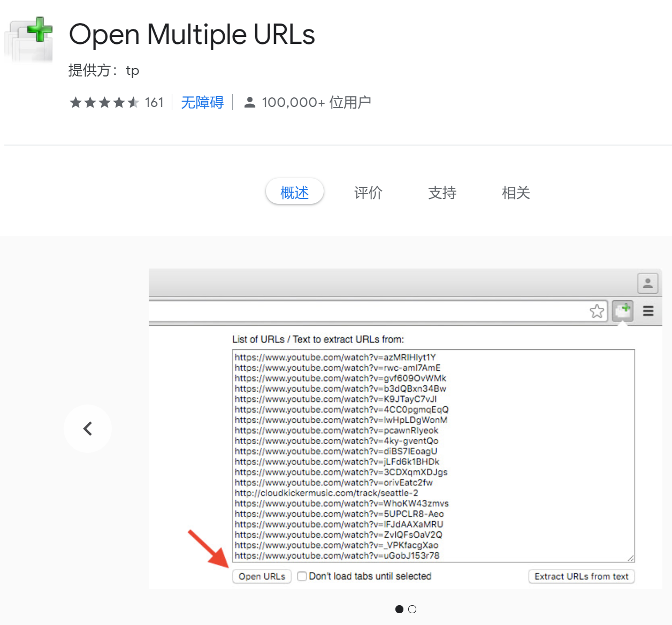Screen dimensions: 672x625
Task: Click the URL ending diBS7IEoagU
Action: click(x=336, y=451)
